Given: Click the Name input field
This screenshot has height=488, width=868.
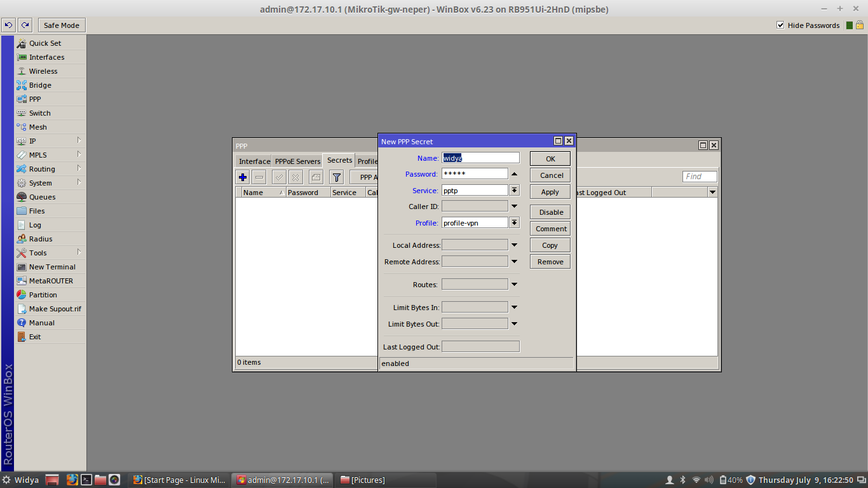Looking at the screenshot, I should point(480,158).
